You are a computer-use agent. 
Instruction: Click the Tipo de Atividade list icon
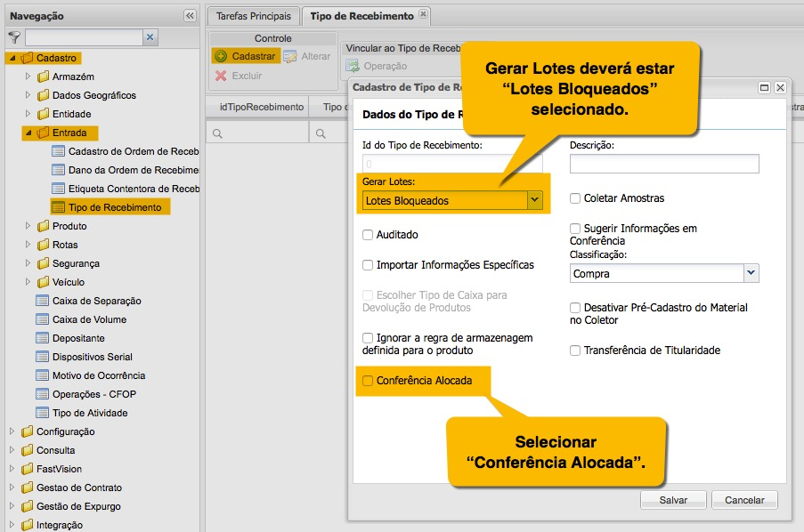(43, 413)
